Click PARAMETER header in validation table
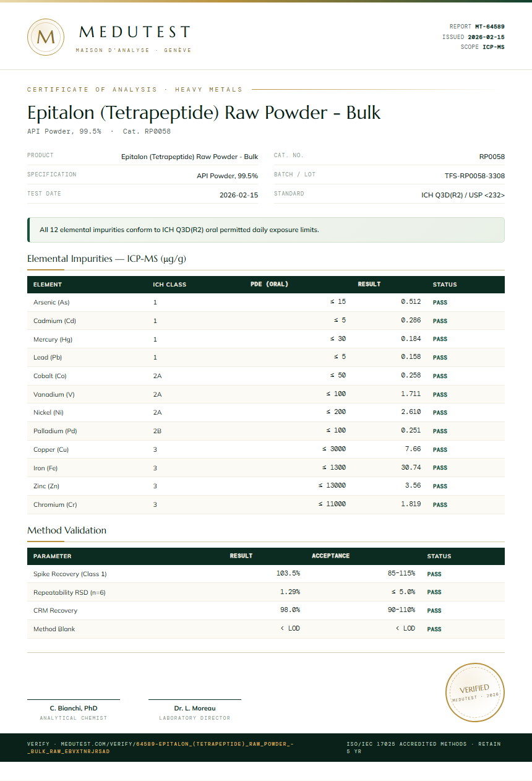This screenshot has height=781, width=532. click(52, 556)
